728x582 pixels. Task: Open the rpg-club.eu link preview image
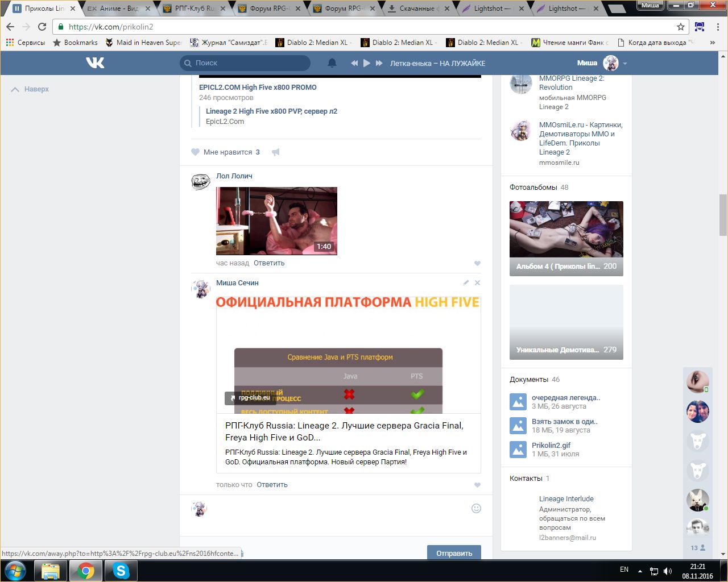(x=349, y=355)
